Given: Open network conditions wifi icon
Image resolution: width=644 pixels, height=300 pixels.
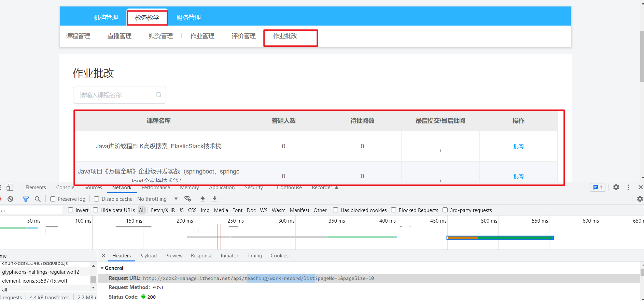Looking at the screenshot, I should pyautogui.click(x=187, y=199).
